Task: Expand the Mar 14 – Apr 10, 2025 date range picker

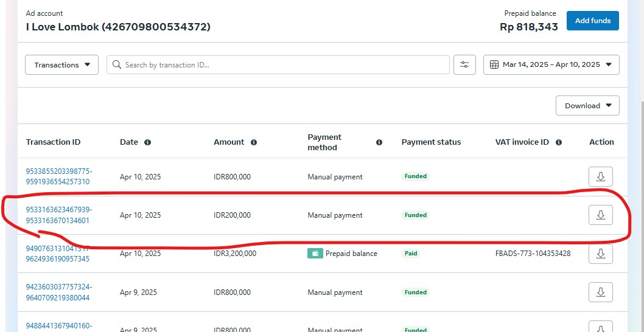Action: [x=551, y=65]
